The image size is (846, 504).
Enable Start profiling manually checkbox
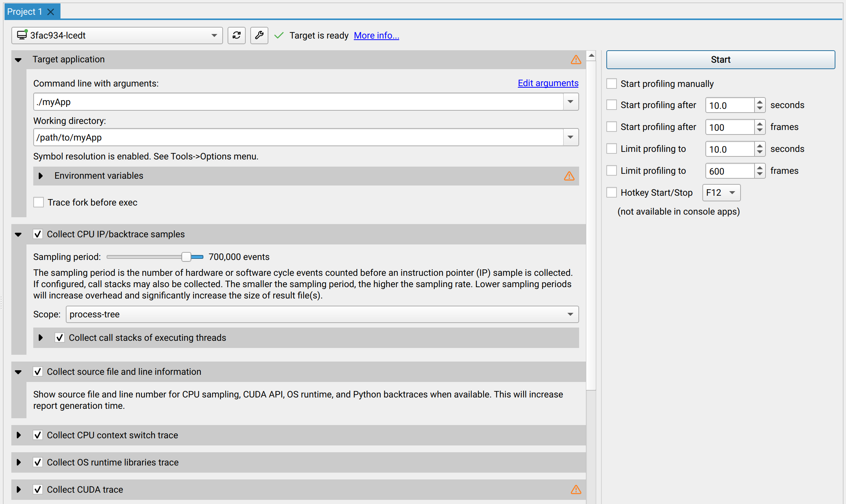[x=612, y=83]
